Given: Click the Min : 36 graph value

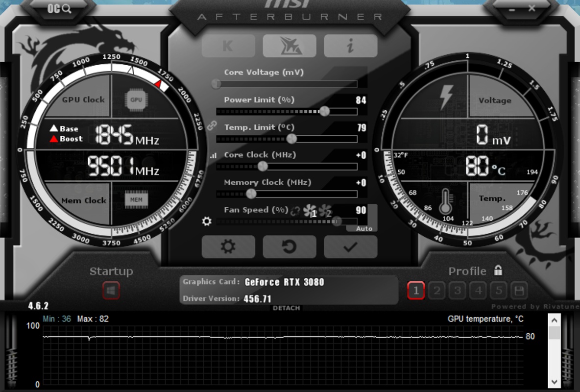Looking at the screenshot, I should [x=57, y=318].
